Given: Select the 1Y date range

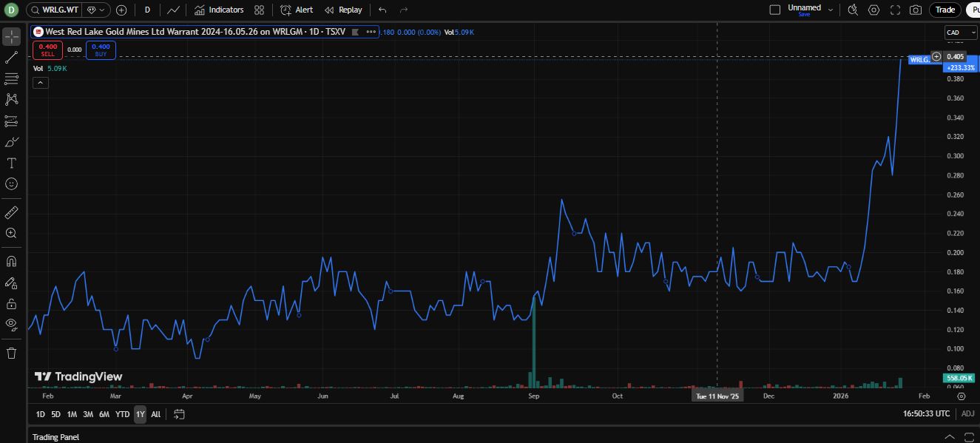Looking at the screenshot, I should pos(140,414).
